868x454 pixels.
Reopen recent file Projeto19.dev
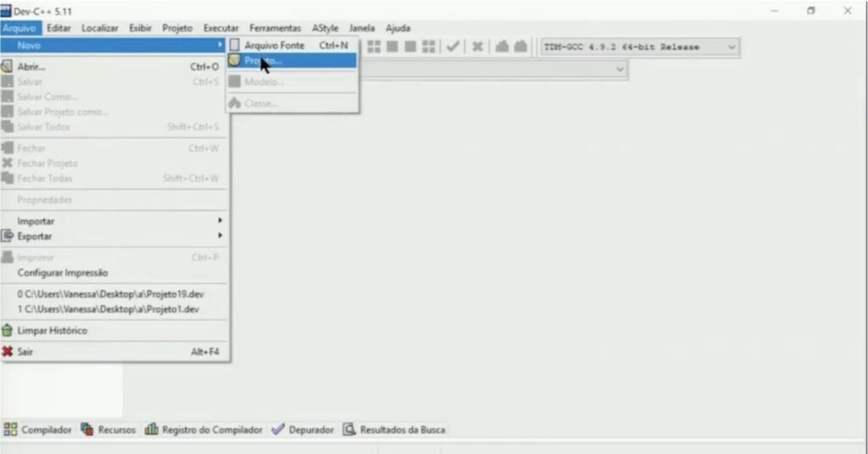point(111,294)
